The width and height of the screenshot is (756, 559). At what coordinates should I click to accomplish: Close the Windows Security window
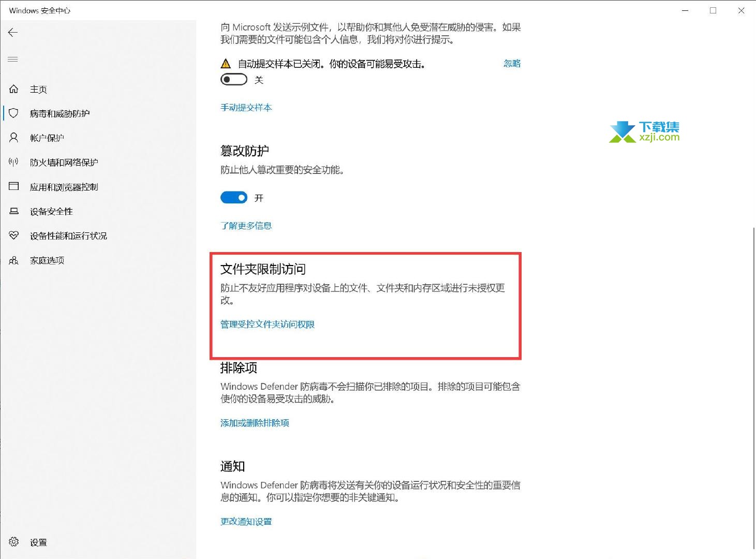click(741, 10)
